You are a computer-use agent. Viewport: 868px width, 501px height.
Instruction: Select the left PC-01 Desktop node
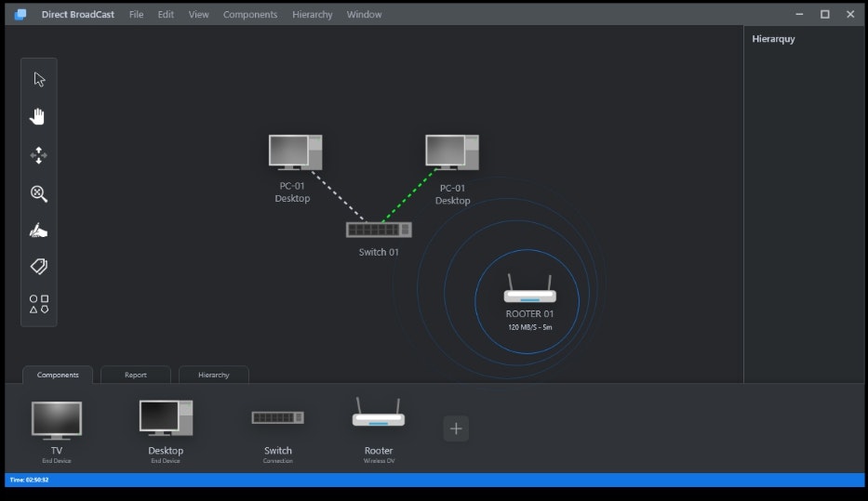tap(295, 152)
